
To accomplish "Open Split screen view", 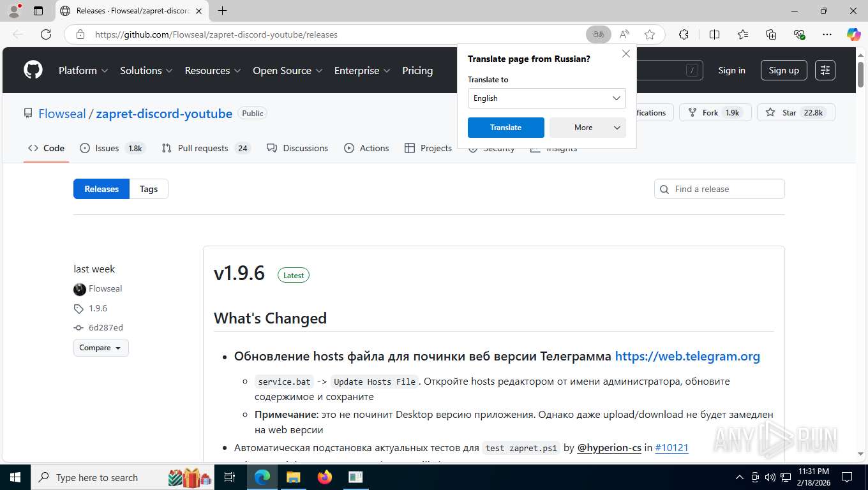I will (x=714, y=34).
